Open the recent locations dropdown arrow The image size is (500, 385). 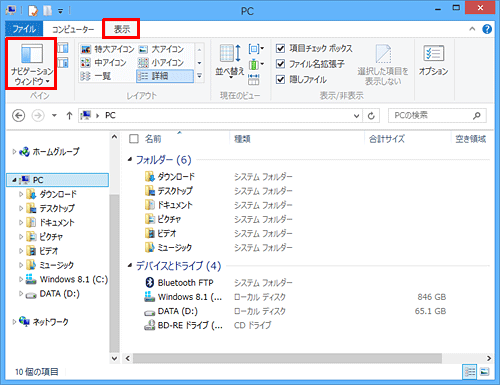[54, 116]
